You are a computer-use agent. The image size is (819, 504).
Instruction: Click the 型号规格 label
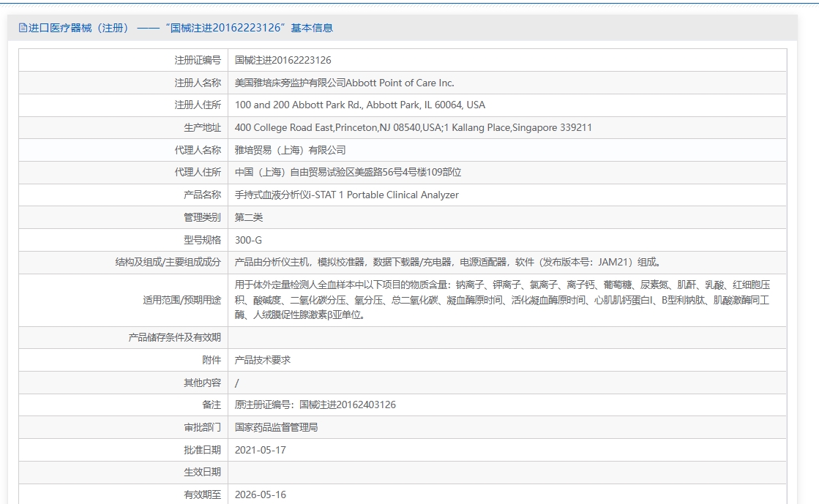(x=202, y=240)
